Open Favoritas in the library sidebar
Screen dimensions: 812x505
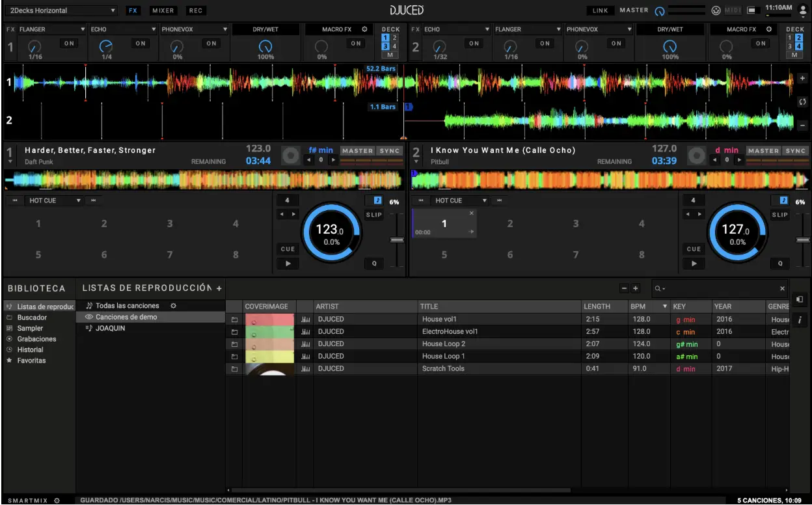(31, 361)
